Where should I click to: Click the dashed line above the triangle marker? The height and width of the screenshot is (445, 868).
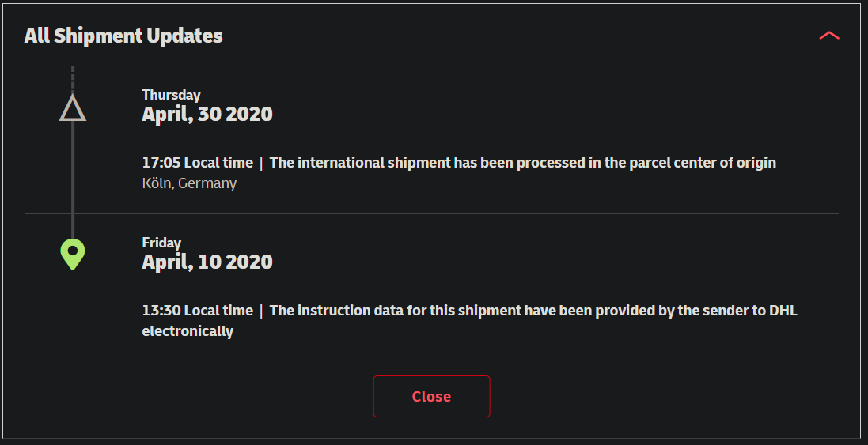[x=73, y=78]
